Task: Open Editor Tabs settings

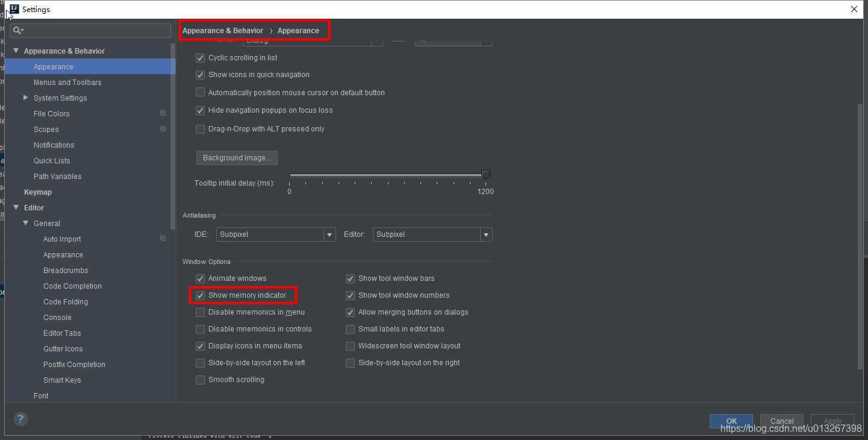Action: pyautogui.click(x=62, y=333)
